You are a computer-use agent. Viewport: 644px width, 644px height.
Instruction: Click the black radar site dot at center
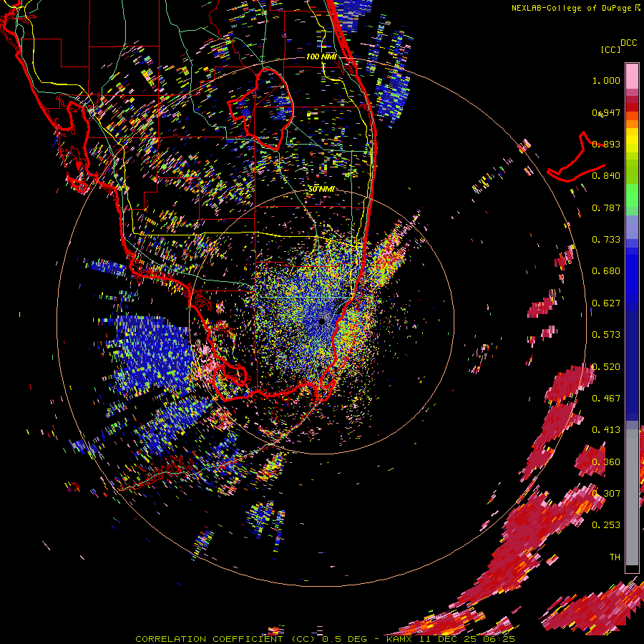[321, 321]
